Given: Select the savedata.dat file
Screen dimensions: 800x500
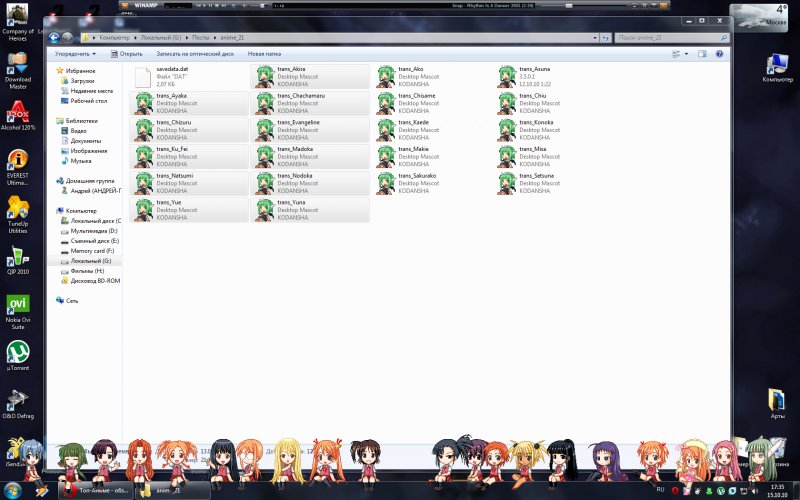Looking at the screenshot, I should (189, 77).
